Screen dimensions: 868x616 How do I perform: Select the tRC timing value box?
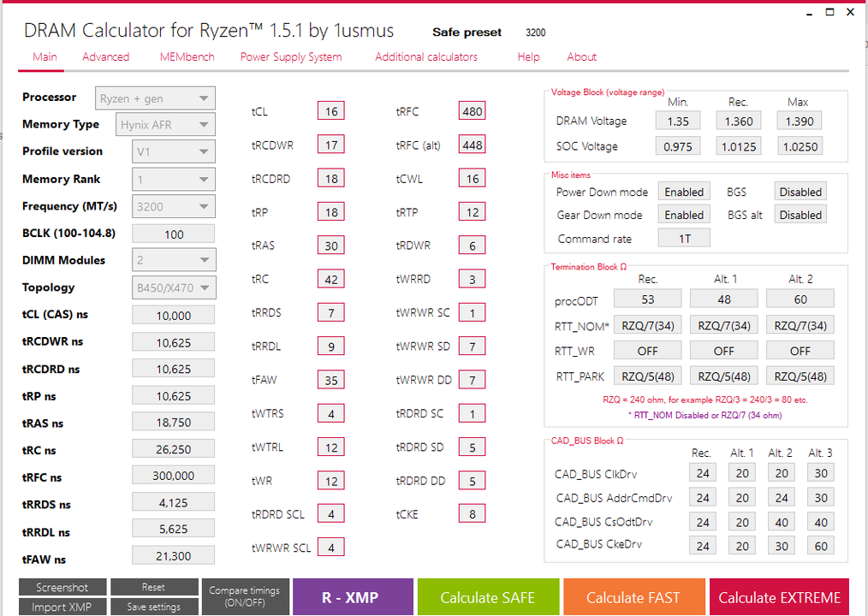pos(331,280)
